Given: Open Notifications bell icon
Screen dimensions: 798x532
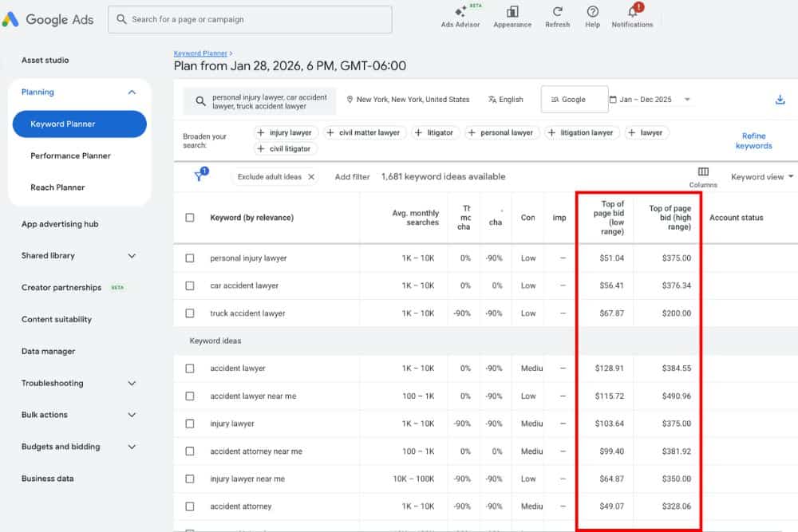Looking at the screenshot, I should tap(633, 11).
